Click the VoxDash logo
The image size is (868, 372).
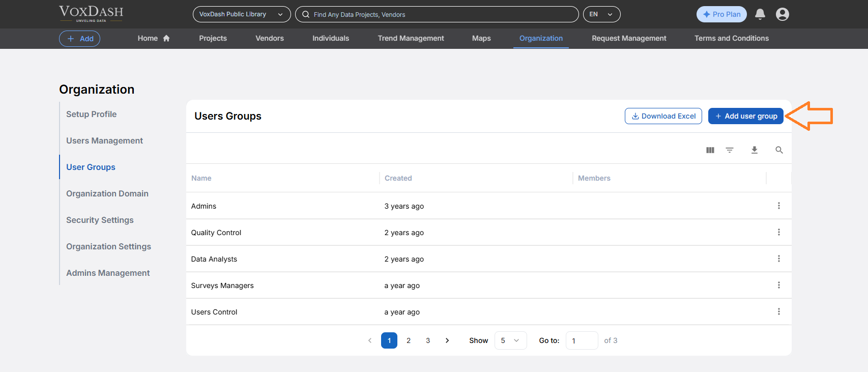91,14
